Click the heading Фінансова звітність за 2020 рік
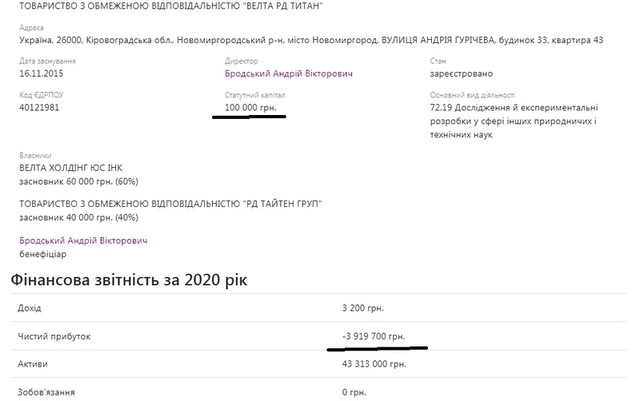640x401 pixels. tap(129, 277)
